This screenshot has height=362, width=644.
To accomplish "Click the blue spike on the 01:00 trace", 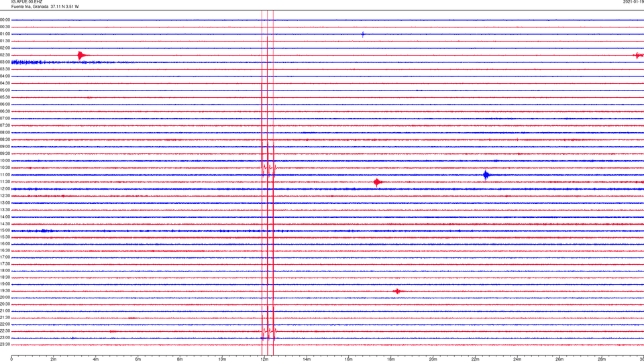I will tap(363, 34).
